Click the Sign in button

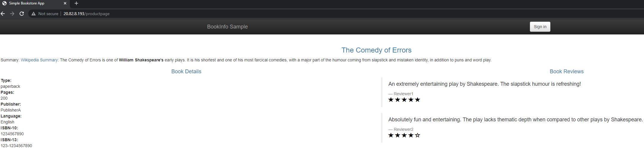coord(540,27)
